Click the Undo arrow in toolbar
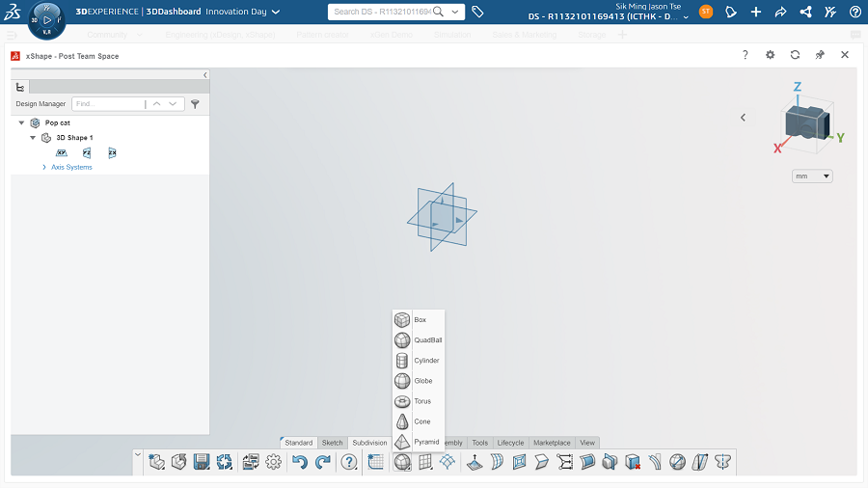868x488 pixels. 300,462
